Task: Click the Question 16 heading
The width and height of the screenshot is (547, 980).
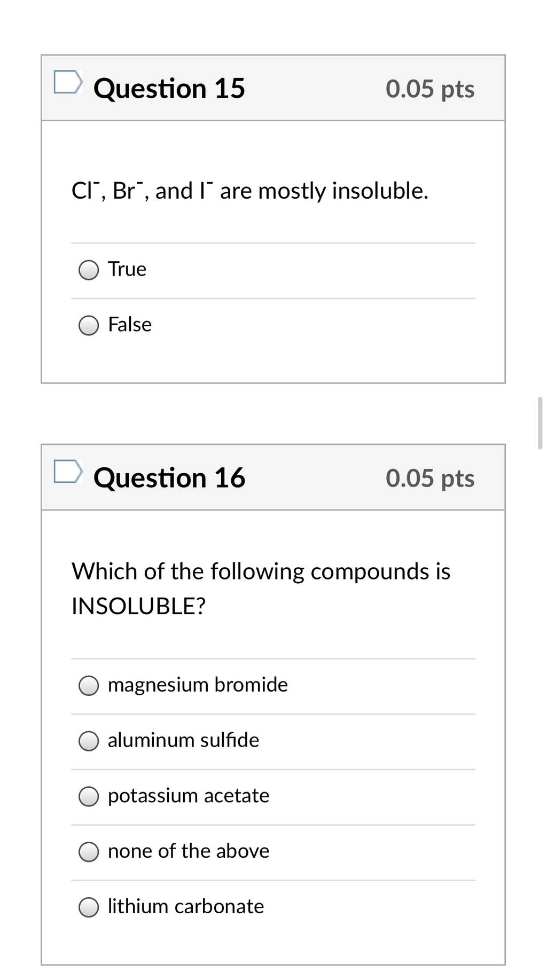Action: pos(169,477)
